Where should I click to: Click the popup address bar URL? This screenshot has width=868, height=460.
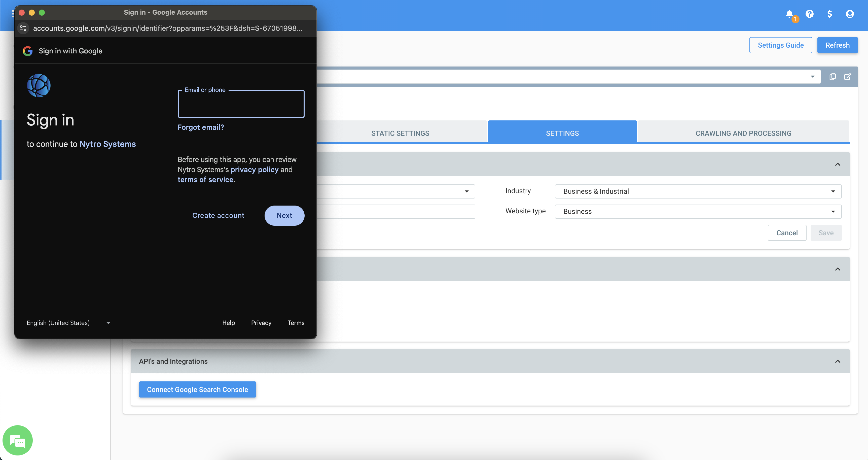(167, 28)
